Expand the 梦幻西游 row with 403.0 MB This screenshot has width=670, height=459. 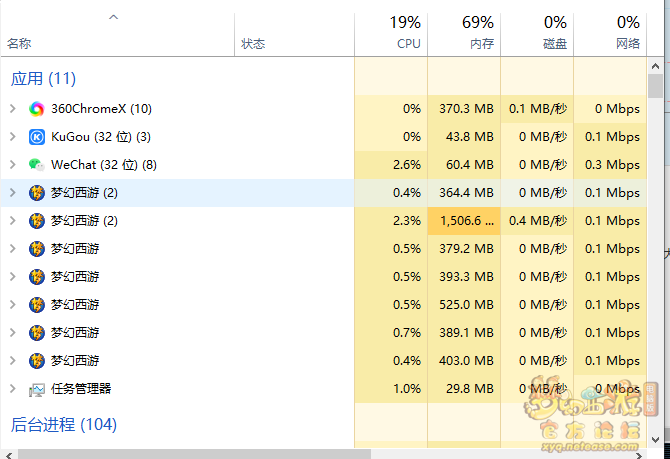[13, 361]
